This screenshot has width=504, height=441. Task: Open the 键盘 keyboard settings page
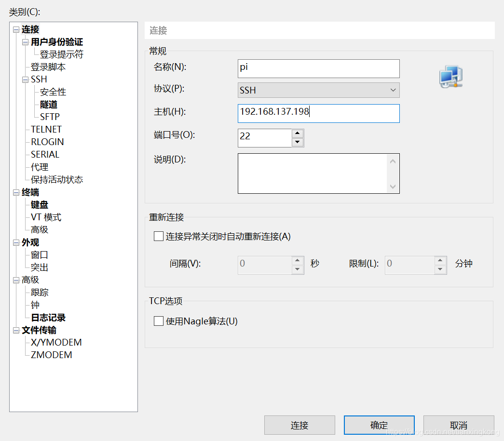[x=39, y=204]
